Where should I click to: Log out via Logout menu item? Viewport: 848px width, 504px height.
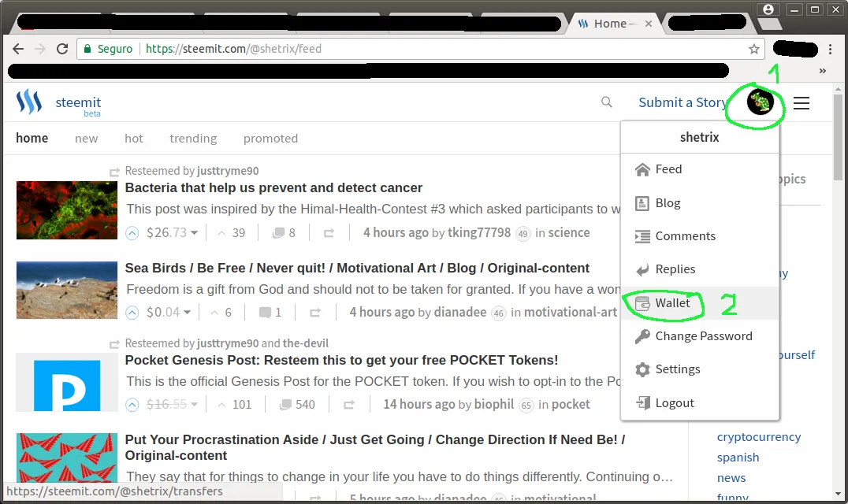point(700,403)
